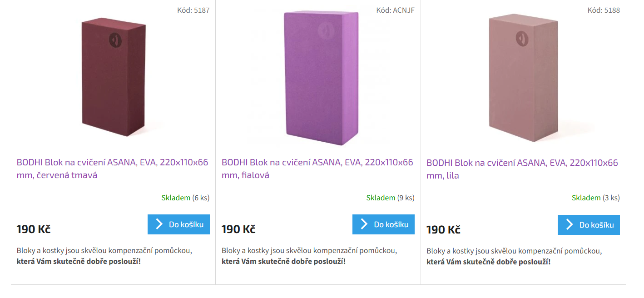Click arrow icon on lila block's cart button
Screen dimensions: 644x298
569,225
